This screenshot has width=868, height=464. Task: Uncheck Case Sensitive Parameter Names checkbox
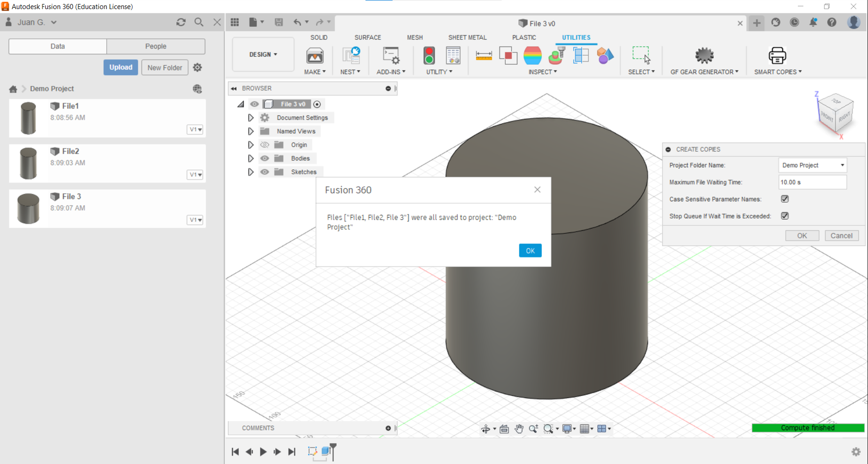pyautogui.click(x=784, y=199)
